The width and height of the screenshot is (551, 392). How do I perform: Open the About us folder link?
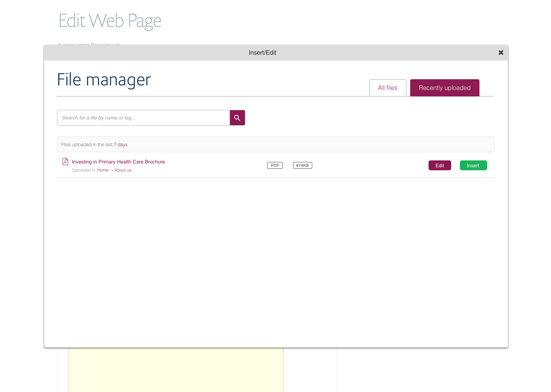click(x=123, y=170)
